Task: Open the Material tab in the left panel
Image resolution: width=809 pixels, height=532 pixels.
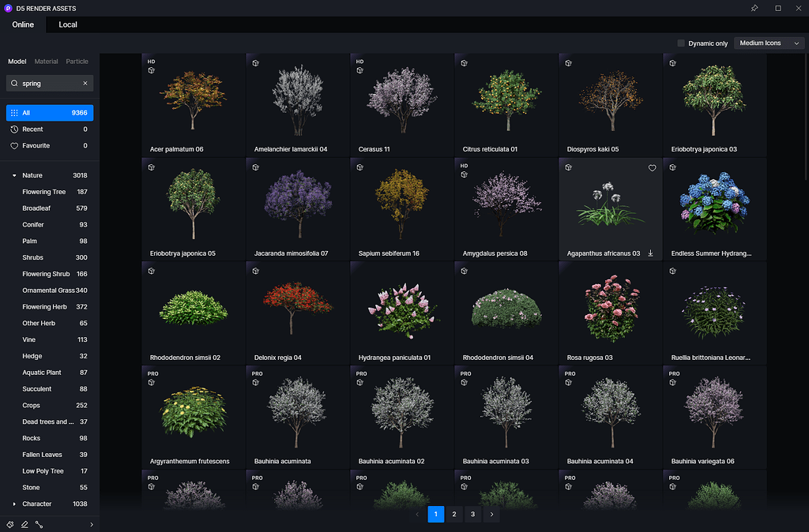Action: pyautogui.click(x=46, y=61)
